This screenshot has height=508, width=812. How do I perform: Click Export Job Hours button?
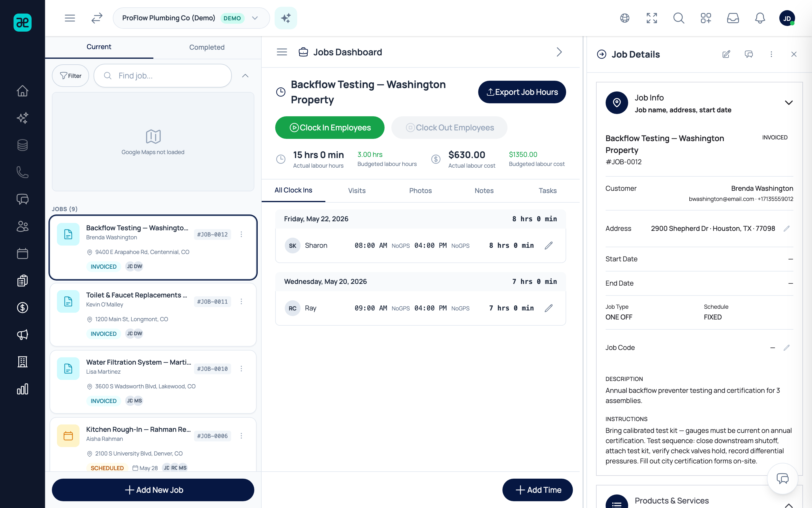coord(522,92)
